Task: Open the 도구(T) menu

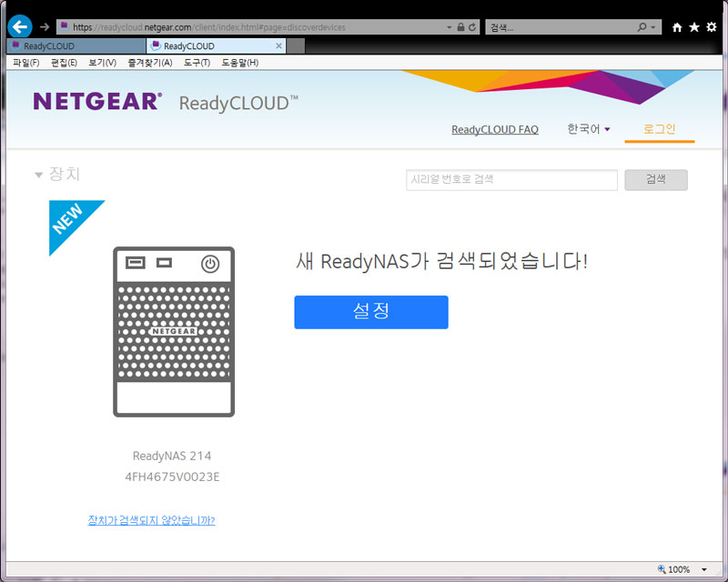Action: (x=197, y=63)
